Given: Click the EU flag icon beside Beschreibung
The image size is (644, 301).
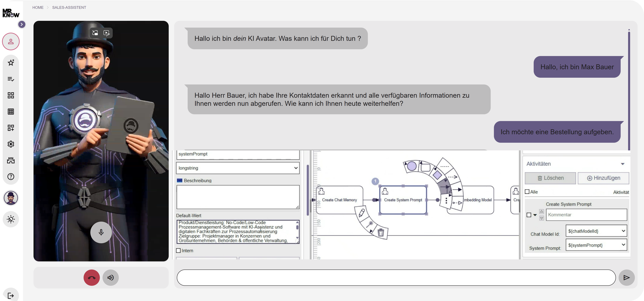Looking at the screenshot, I should pos(179,180).
